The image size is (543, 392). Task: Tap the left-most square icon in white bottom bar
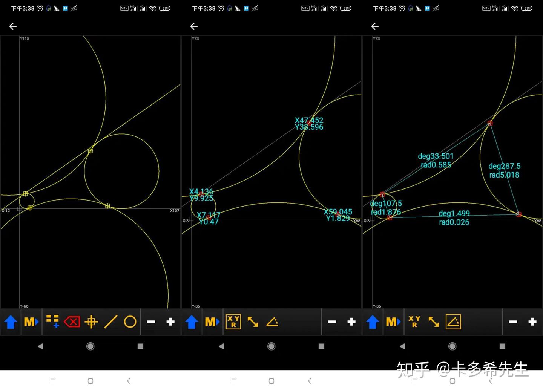point(90,381)
